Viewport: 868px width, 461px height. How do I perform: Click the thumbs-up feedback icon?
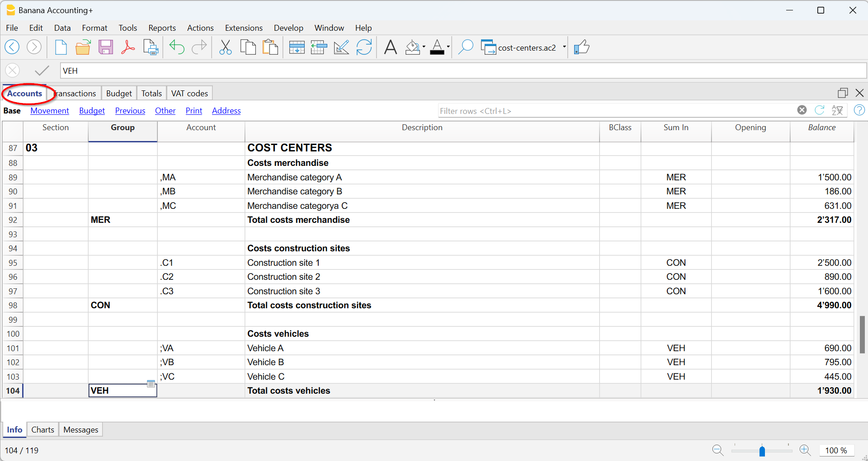(x=582, y=47)
